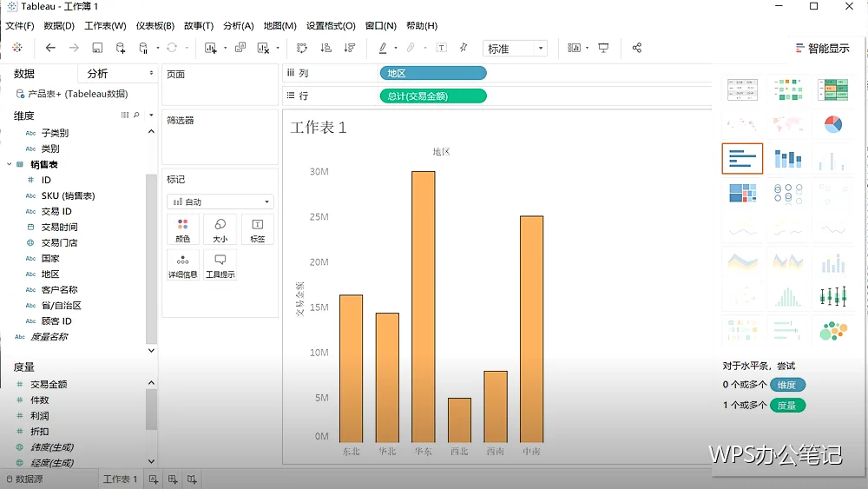Click the share workbook icon
The height and width of the screenshot is (489, 868).
coord(637,48)
